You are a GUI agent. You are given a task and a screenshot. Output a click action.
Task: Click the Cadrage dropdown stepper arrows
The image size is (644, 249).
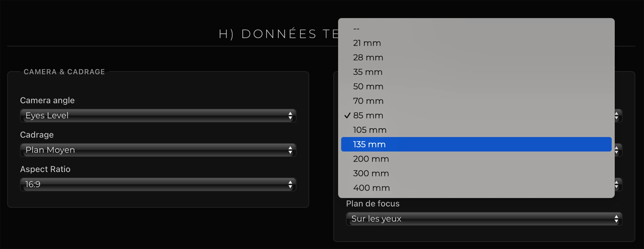290,150
